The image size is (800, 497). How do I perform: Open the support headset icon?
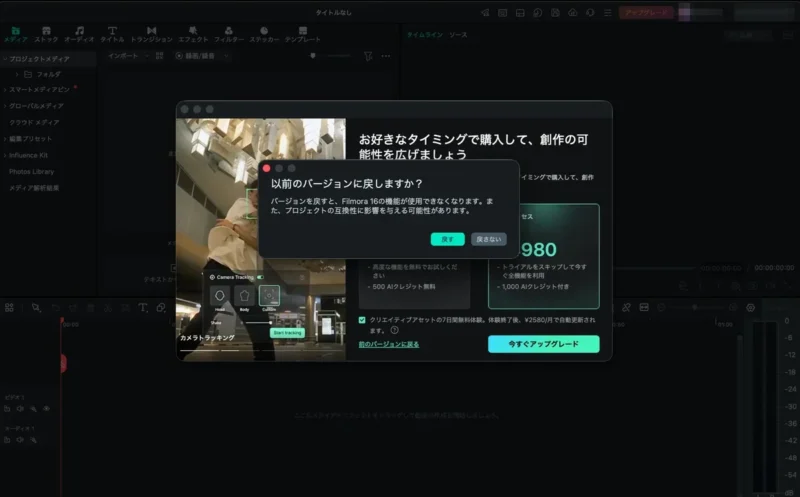coord(590,12)
